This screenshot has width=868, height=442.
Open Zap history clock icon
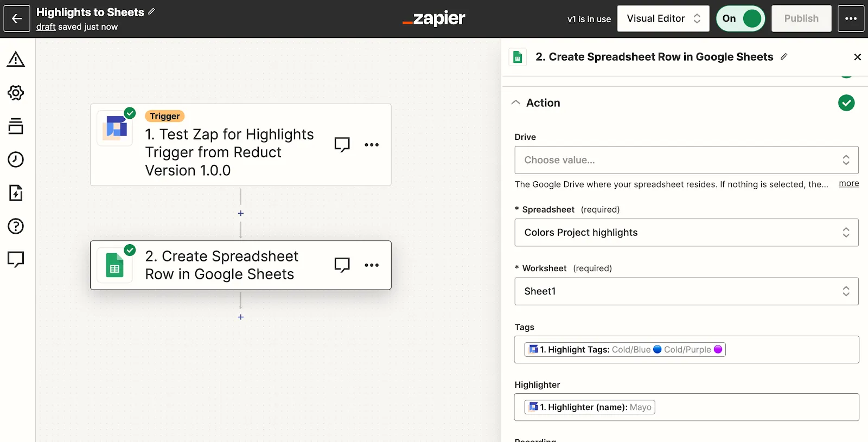click(x=16, y=159)
